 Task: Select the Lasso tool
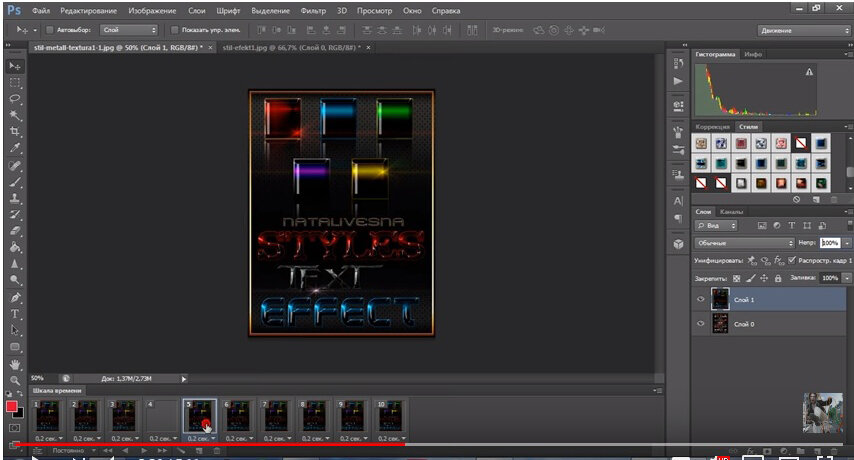tap(15, 99)
